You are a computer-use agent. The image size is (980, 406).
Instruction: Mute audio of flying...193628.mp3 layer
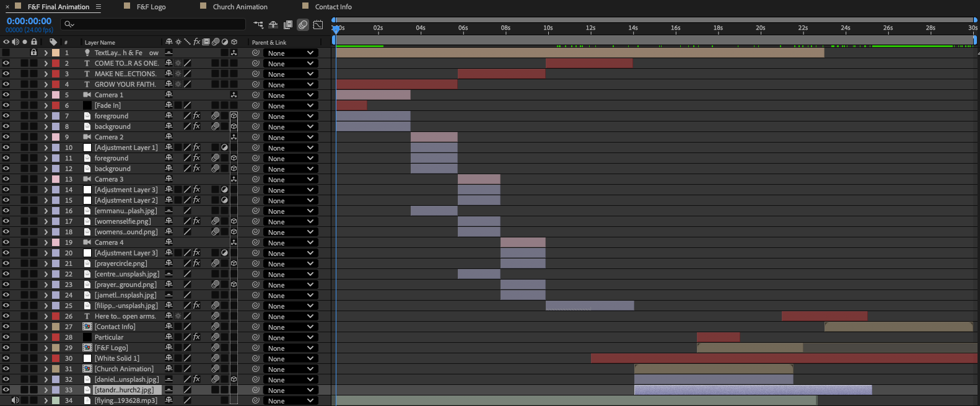pyautogui.click(x=15, y=400)
